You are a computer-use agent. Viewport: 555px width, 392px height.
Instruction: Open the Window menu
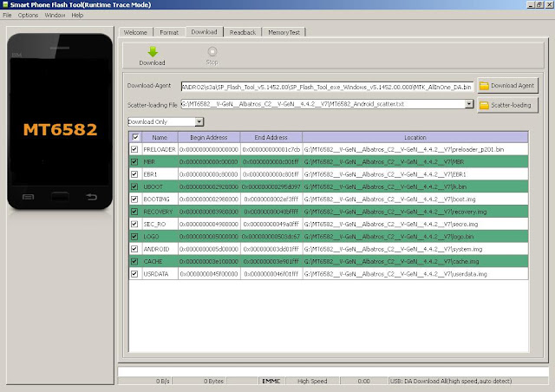[55, 16]
